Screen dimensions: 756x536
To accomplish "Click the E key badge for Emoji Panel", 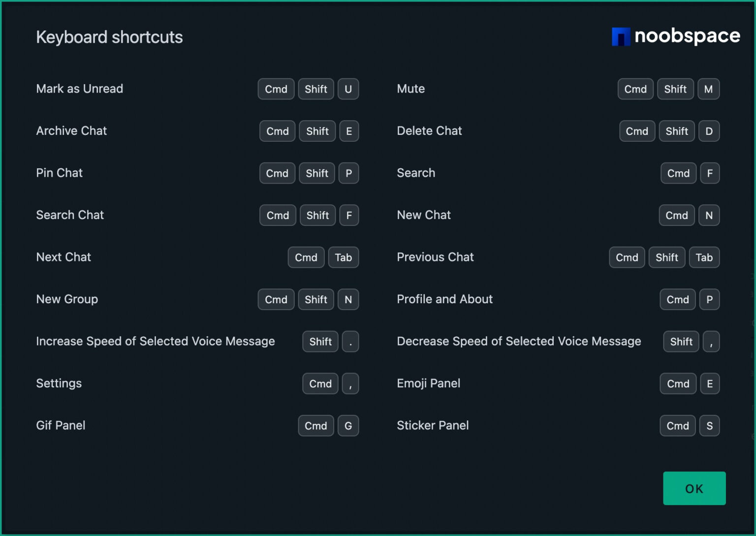I will (x=710, y=383).
